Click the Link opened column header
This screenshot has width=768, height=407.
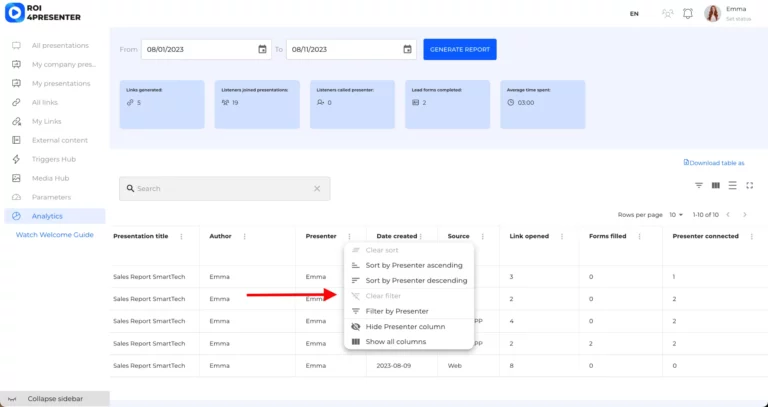[x=529, y=236]
